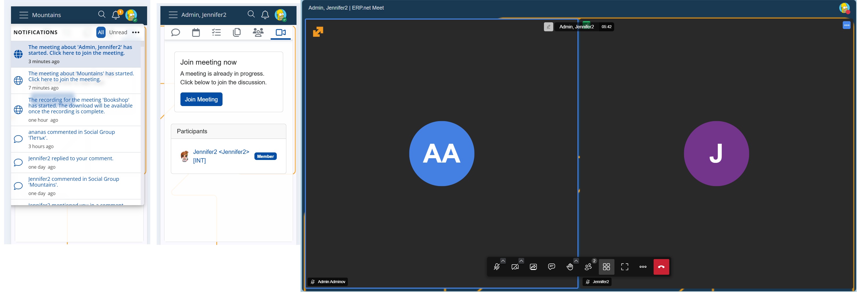Viewport: 868px width, 295px height.
Task: Click Jennifer2 participant avatar thumbnail
Action: point(185,156)
